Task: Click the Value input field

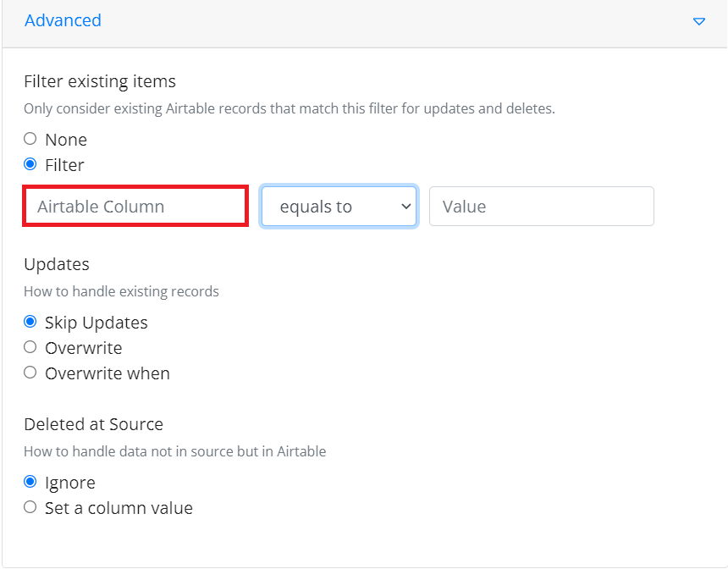Action: pos(542,207)
